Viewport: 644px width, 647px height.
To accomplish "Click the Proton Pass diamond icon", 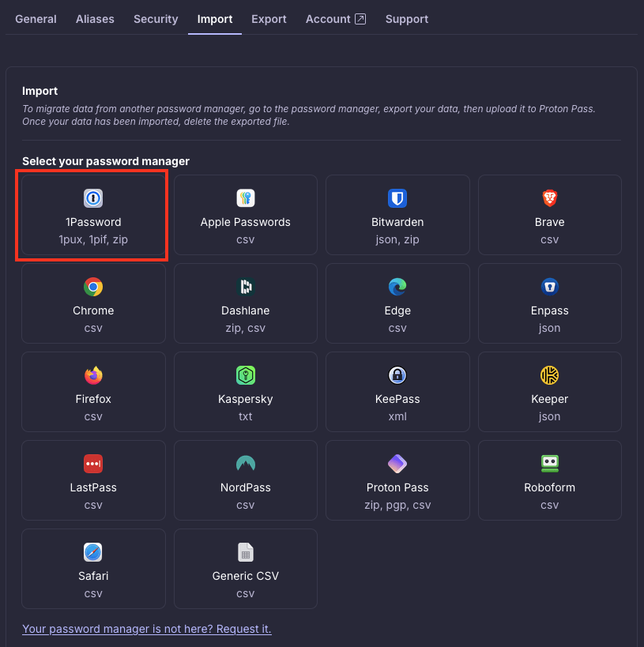I will [x=397, y=464].
